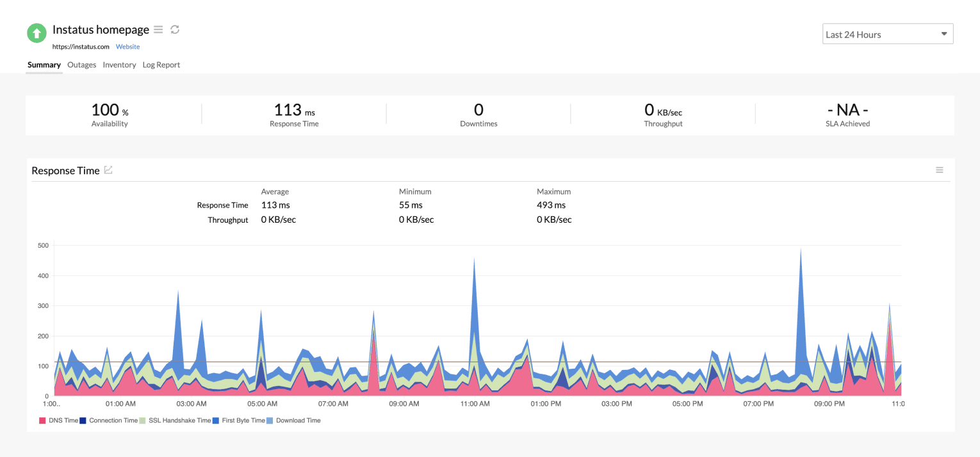
Task: Click the 05:00 AM axis label
Action: pos(262,404)
